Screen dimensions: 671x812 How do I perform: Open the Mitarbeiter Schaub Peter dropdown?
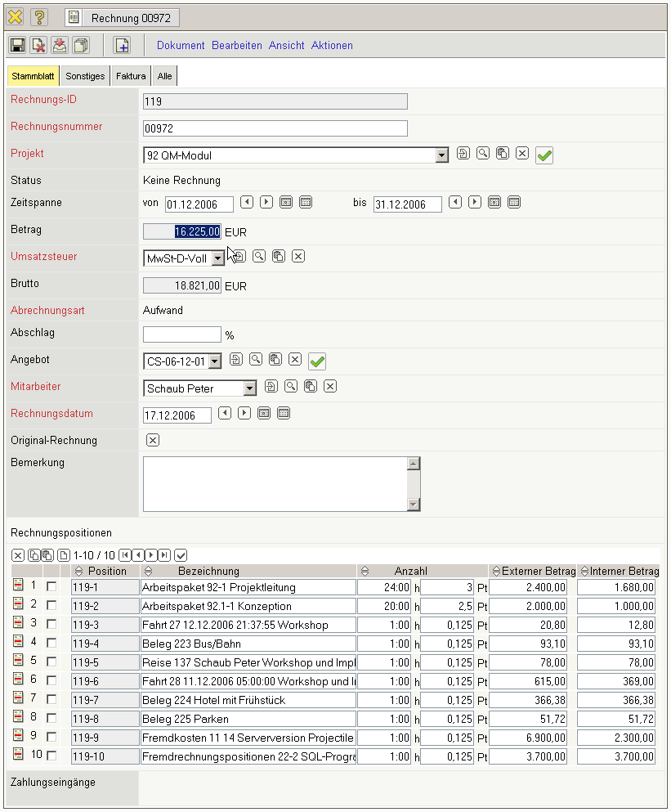250,388
